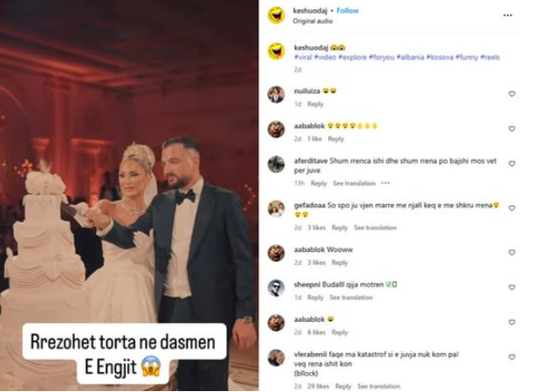Click the wedding cake reel video
The image size is (535, 392).
tap(129, 196)
